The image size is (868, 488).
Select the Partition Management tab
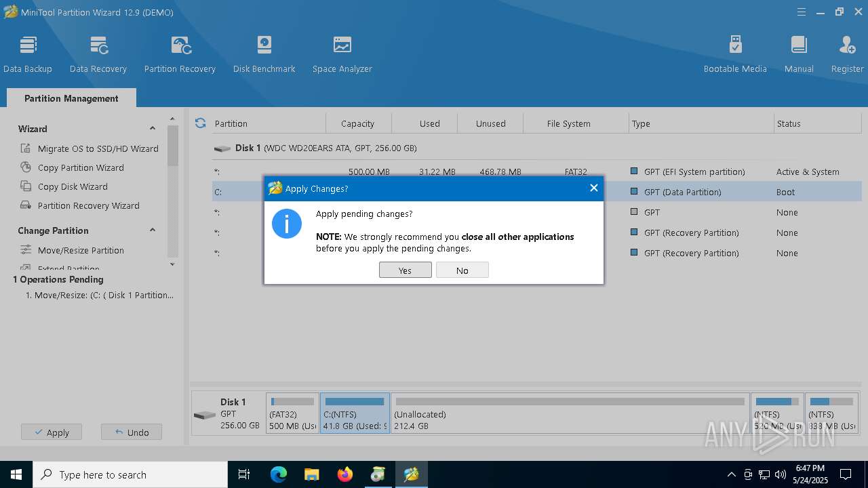coord(71,98)
